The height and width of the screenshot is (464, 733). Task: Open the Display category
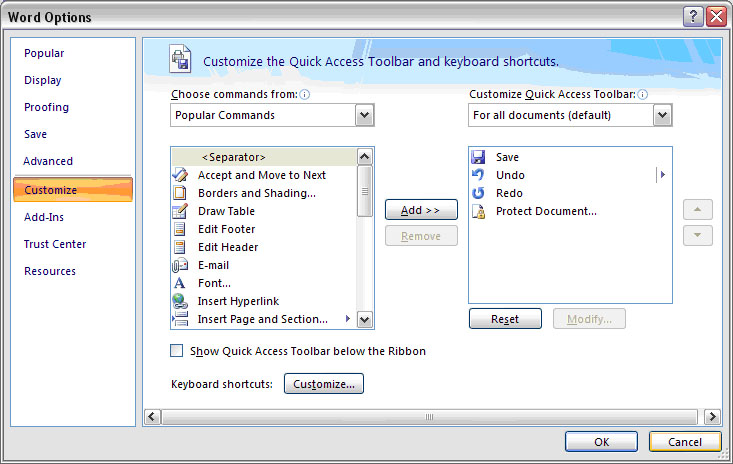pos(43,80)
